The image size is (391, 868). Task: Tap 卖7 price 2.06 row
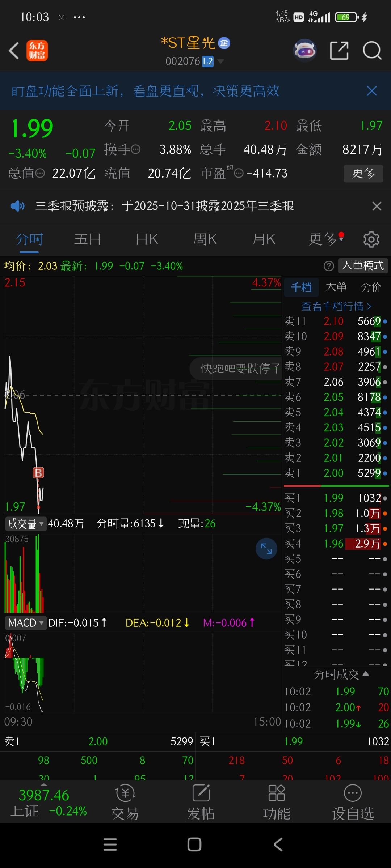(x=336, y=382)
